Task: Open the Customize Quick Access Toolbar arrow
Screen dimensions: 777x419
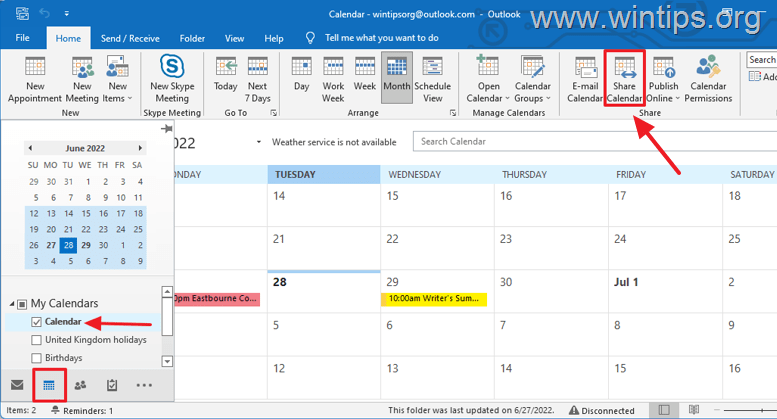Action: point(66,14)
